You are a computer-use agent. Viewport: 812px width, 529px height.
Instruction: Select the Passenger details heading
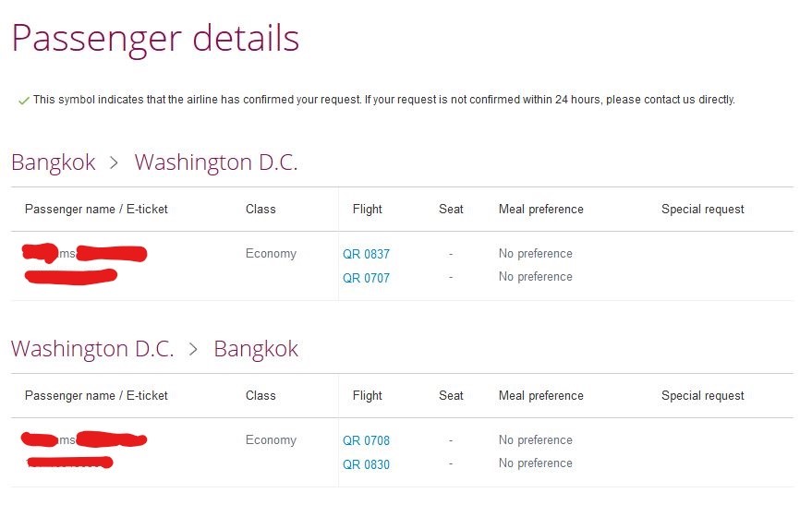155,39
